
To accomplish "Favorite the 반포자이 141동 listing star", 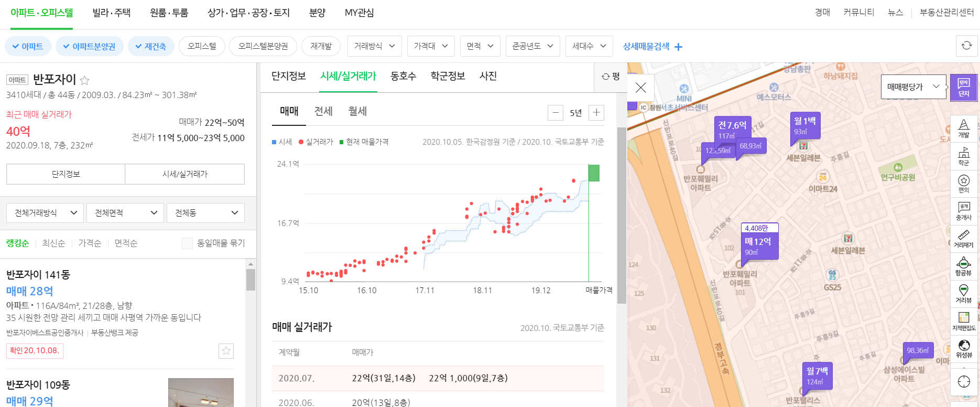I will 226,351.
